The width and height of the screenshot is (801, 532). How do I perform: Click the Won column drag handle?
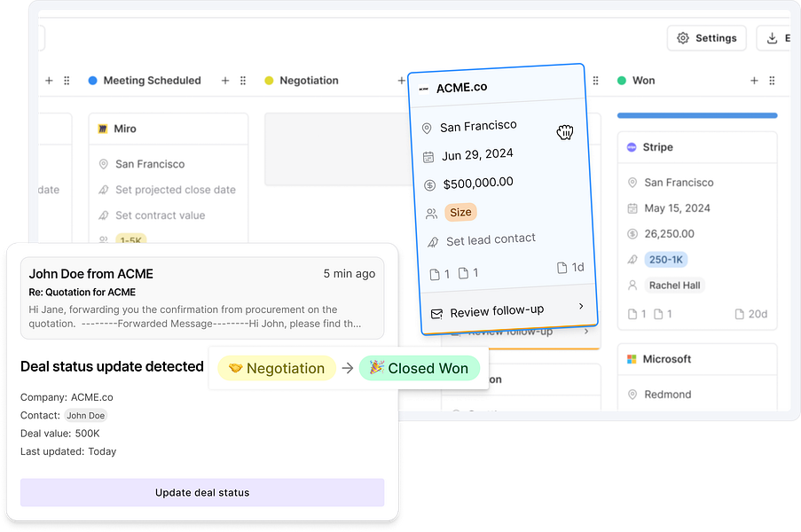772,81
